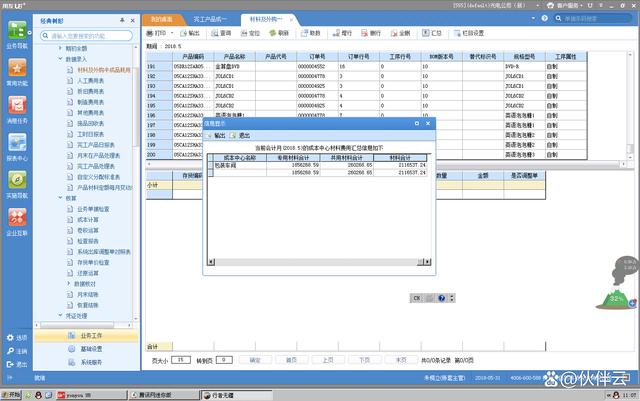Image resolution: width=640 pixels, height=401 pixels.
Task: Switch to the 完工产品成… tab
Action: [x=204, y=19]
